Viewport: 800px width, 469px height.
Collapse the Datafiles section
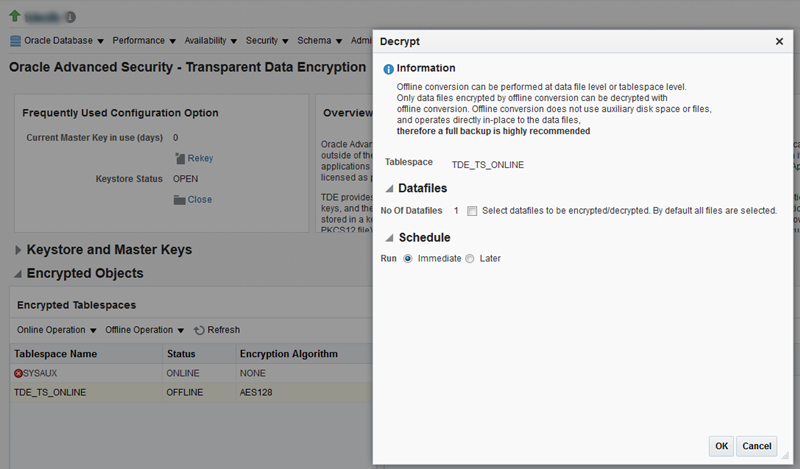click(x=389, y=189)
